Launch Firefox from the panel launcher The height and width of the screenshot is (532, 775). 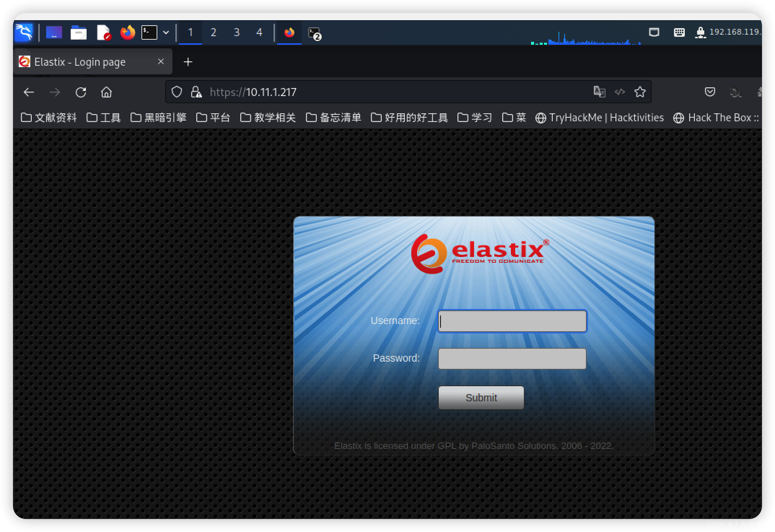[x=127, y=32]
